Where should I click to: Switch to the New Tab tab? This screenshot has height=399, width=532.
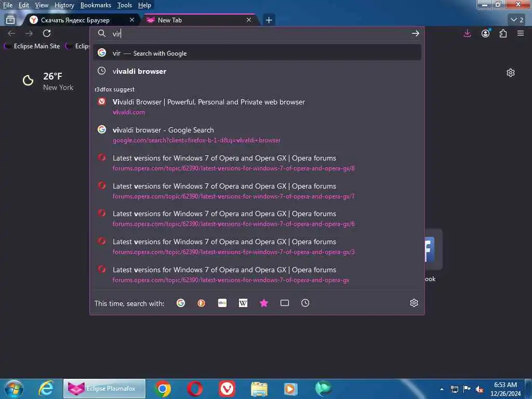(200, 20)
